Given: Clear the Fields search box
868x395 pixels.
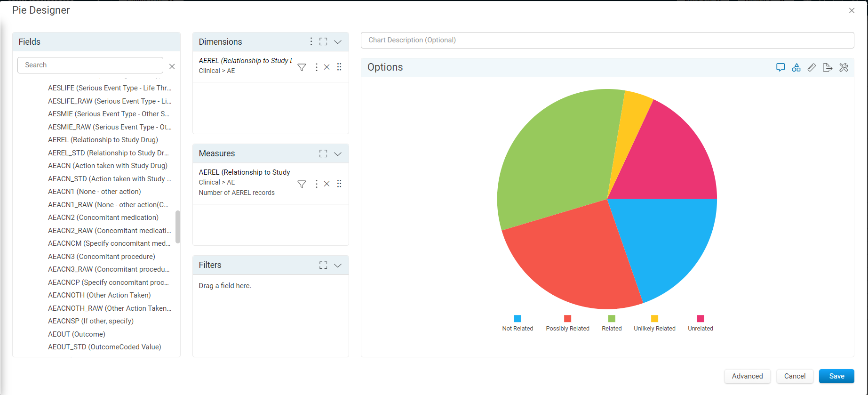Looking at the screenshot, I should click(x=172, y=66).
